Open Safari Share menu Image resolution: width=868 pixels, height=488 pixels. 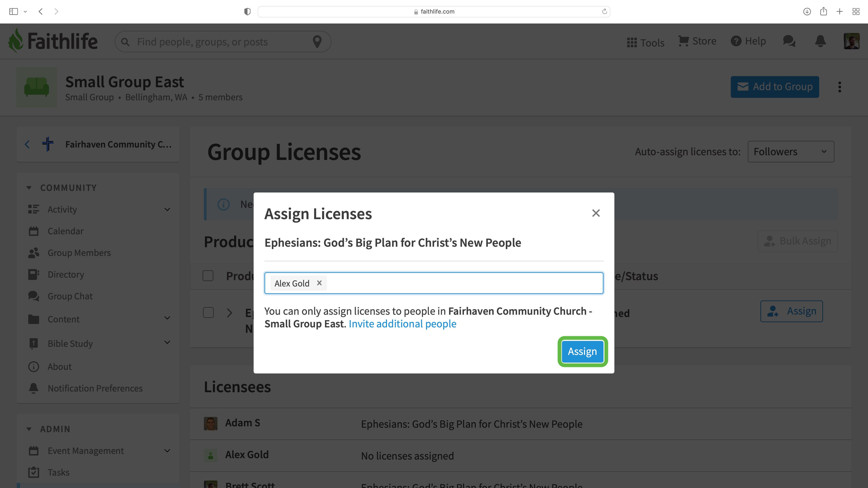(x=823, y=12)
